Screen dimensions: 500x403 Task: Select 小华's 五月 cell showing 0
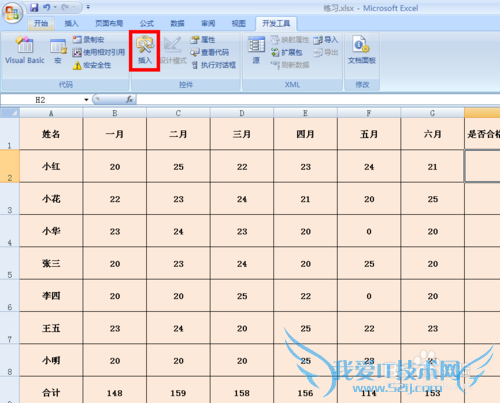[369, 231]
